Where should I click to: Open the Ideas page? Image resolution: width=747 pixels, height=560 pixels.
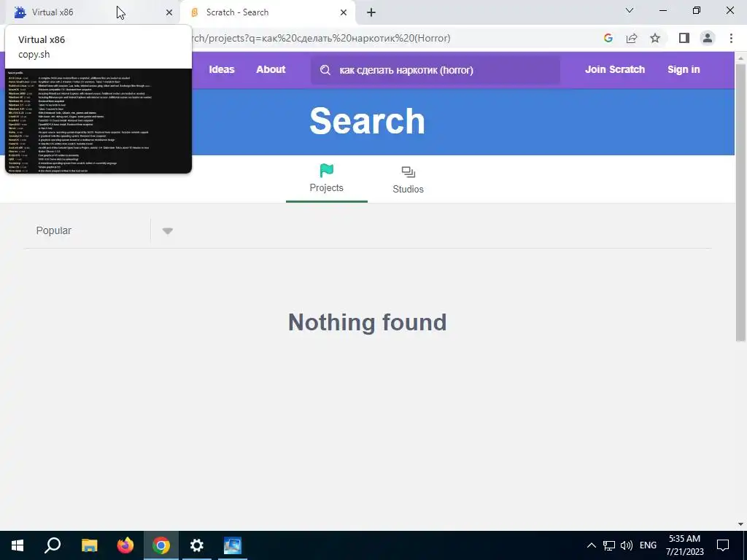[222, 69]
